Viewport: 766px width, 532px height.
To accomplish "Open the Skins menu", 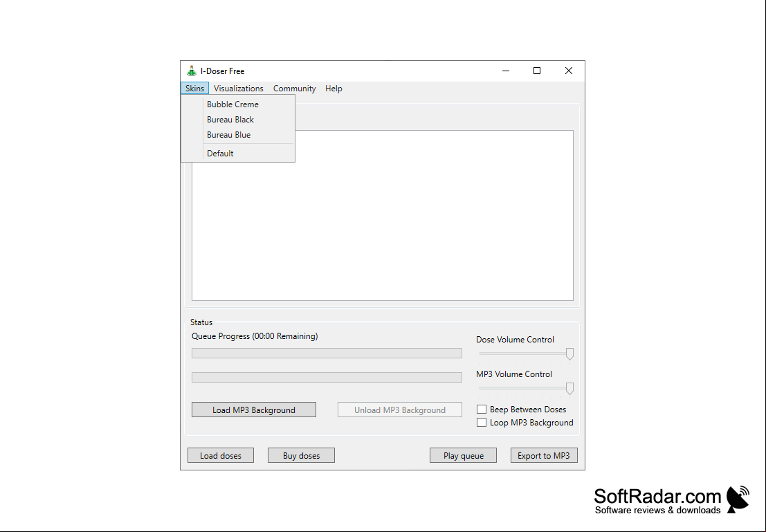I will point(194,89).
